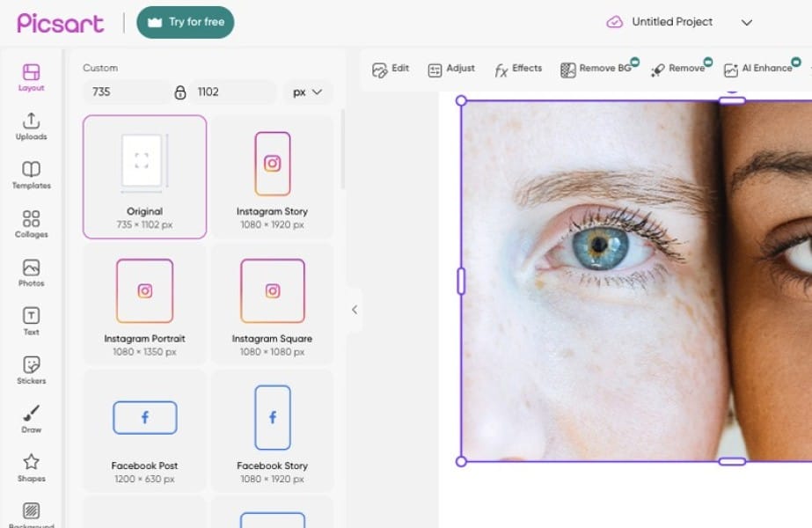Select the Draw brush tool
Image resolution: width=812 pixels, height=528 pixels.
point(31,419)
